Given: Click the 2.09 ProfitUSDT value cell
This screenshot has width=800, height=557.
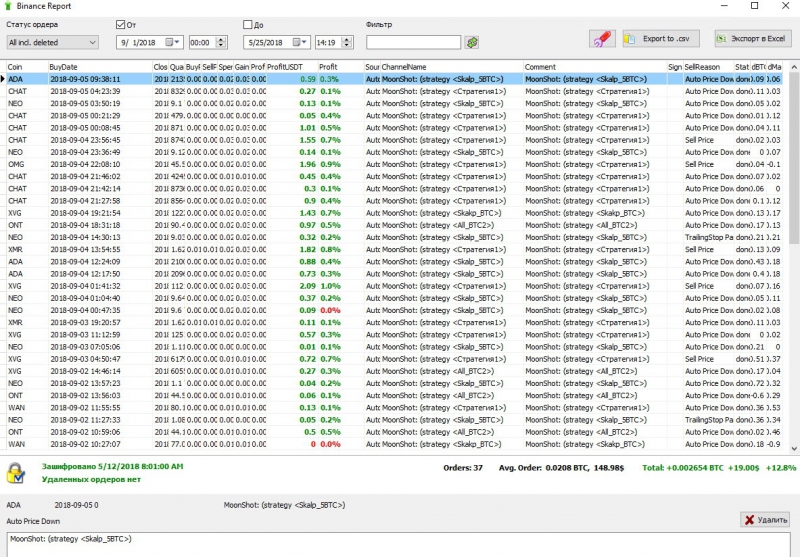Looking at the screenshot, I should click(x=292, y=286).
